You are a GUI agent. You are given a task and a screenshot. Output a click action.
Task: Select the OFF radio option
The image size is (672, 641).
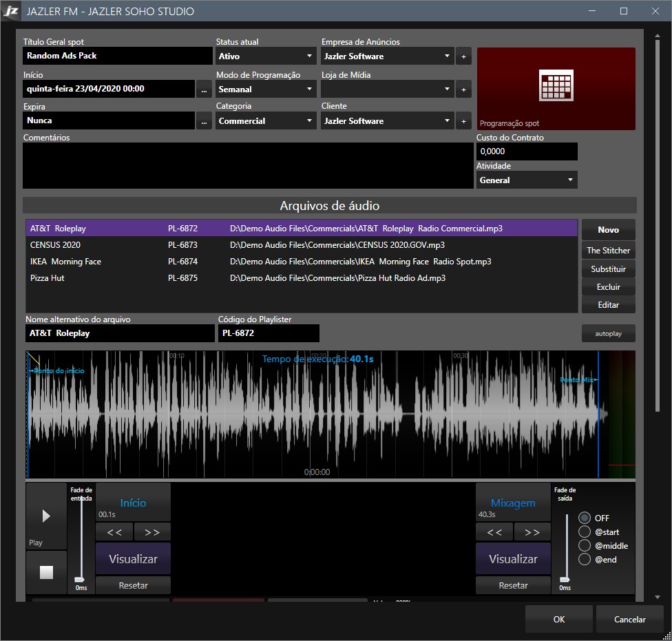pos(585,518)
